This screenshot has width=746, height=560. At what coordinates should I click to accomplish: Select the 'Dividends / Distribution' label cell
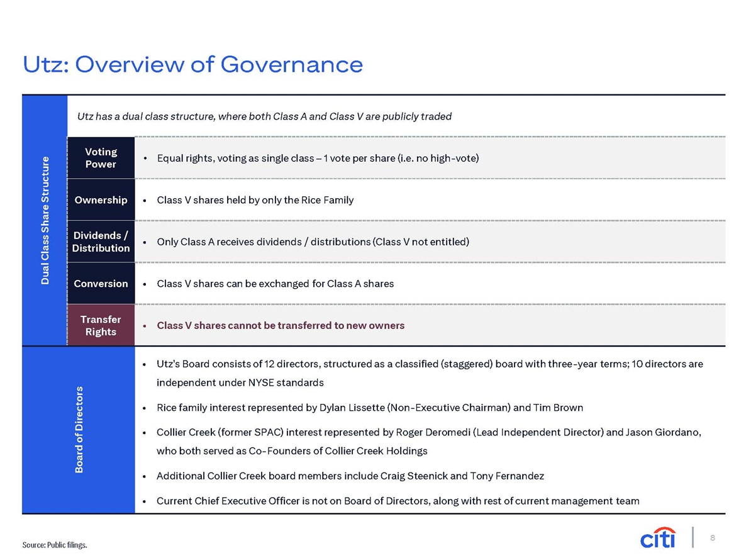pos(101,242)
